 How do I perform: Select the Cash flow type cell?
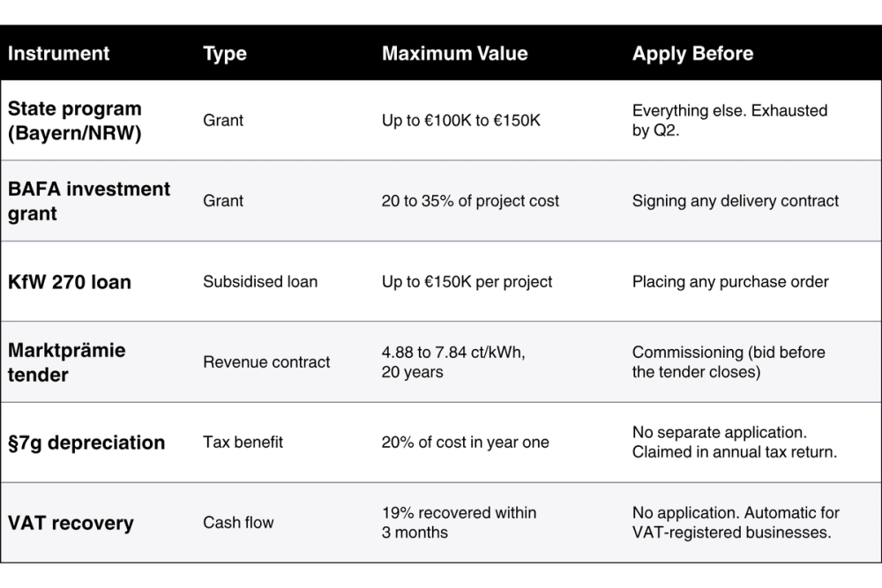click(238, 523)
